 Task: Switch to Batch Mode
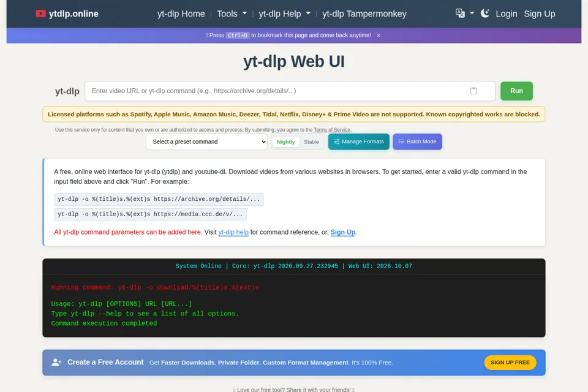pyautogui.click(x=417, y=142)
